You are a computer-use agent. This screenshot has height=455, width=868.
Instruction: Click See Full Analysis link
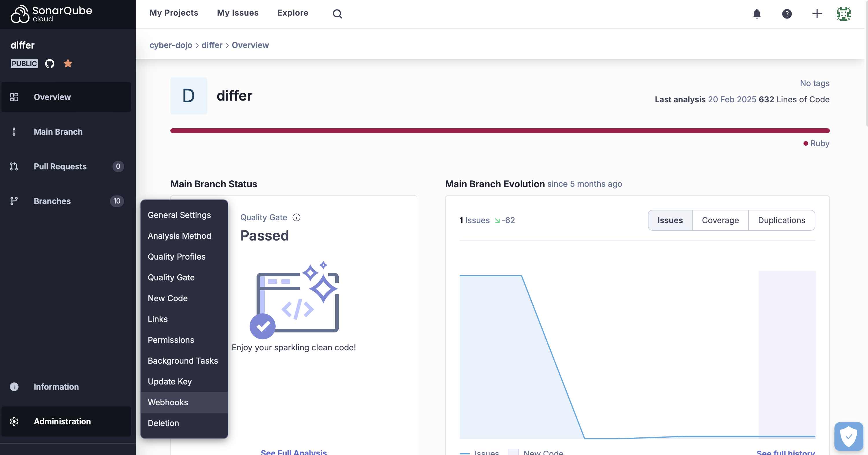point(294,452)
